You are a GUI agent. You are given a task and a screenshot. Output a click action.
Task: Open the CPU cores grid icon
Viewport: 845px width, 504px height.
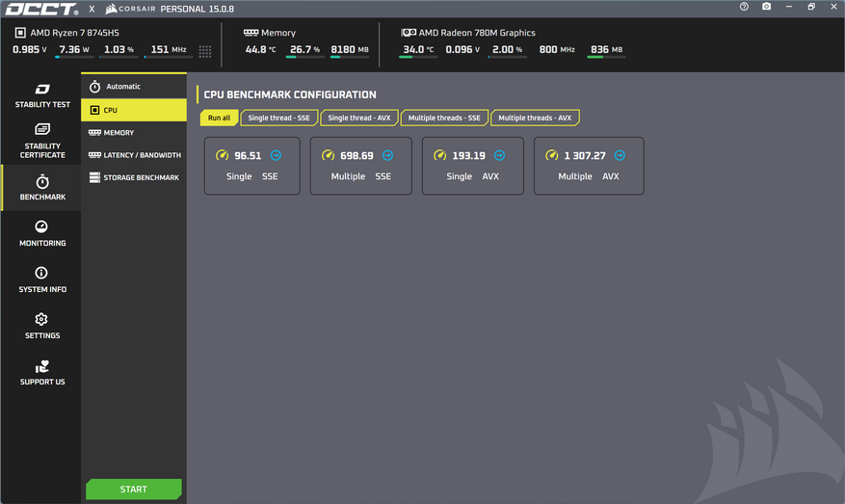(x=205, y=51)
